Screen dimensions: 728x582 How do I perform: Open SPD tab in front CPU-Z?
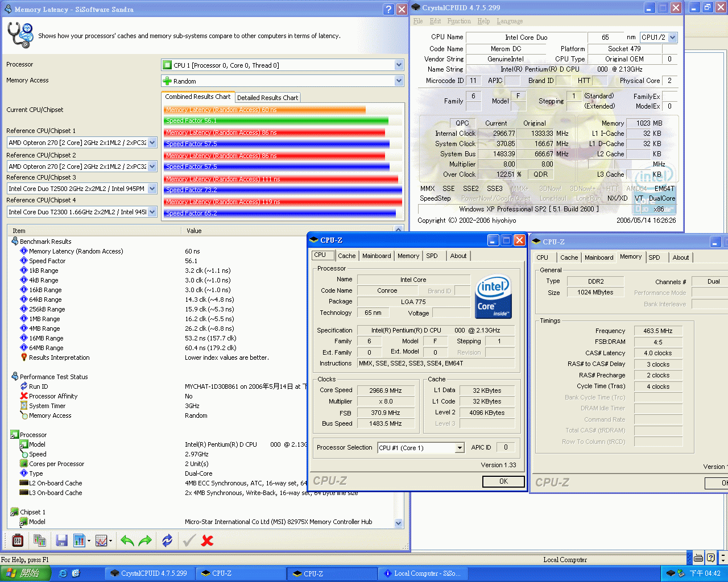(x=432, y=256)
